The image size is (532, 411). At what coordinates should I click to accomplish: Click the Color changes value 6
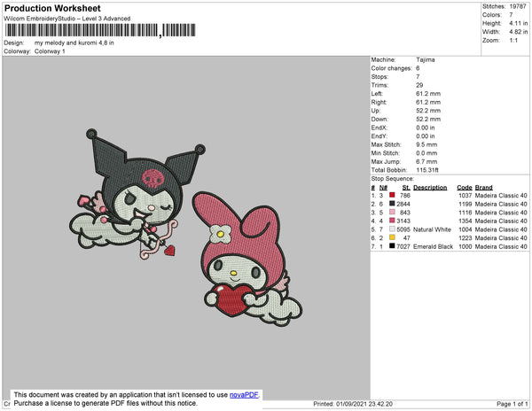[x=418, y=68]
